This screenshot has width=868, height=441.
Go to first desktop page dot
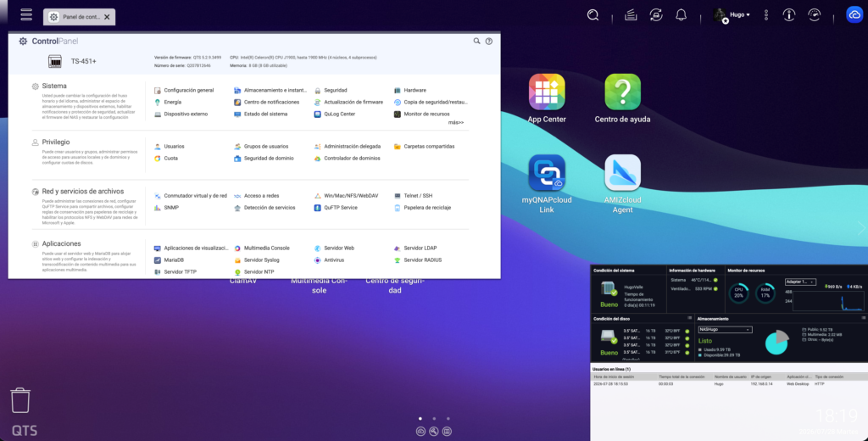420,419
